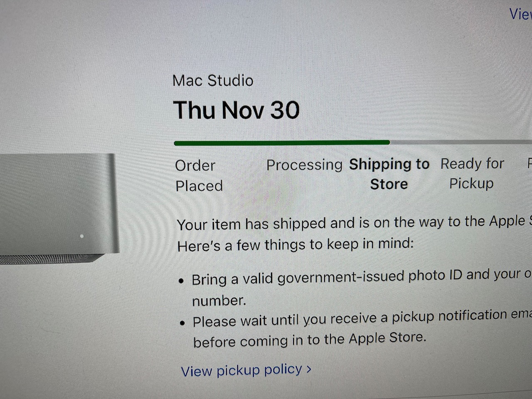
Task: Click the "Here's a few things to keep in mind" line
Action: tap(296, 244)
